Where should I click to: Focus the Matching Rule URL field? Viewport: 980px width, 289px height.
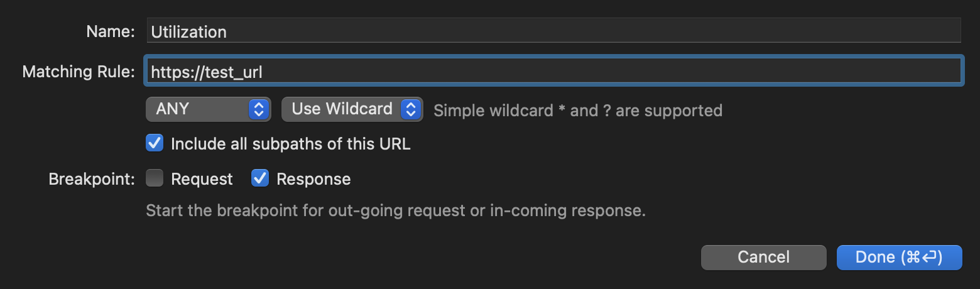click(x=553, y=72)
